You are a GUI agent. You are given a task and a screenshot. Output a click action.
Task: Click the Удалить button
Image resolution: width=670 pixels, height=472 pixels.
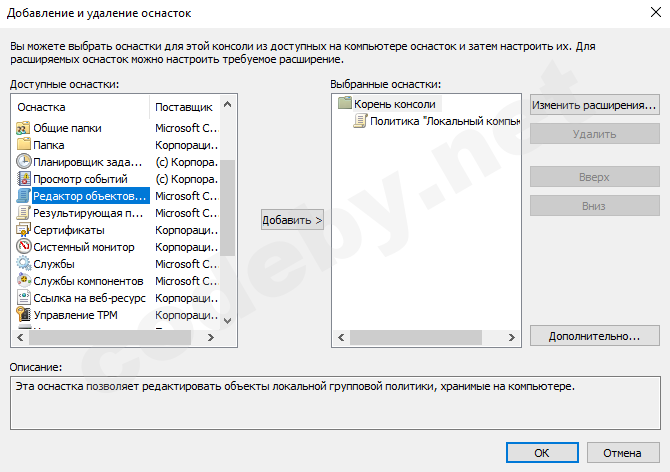594,134
